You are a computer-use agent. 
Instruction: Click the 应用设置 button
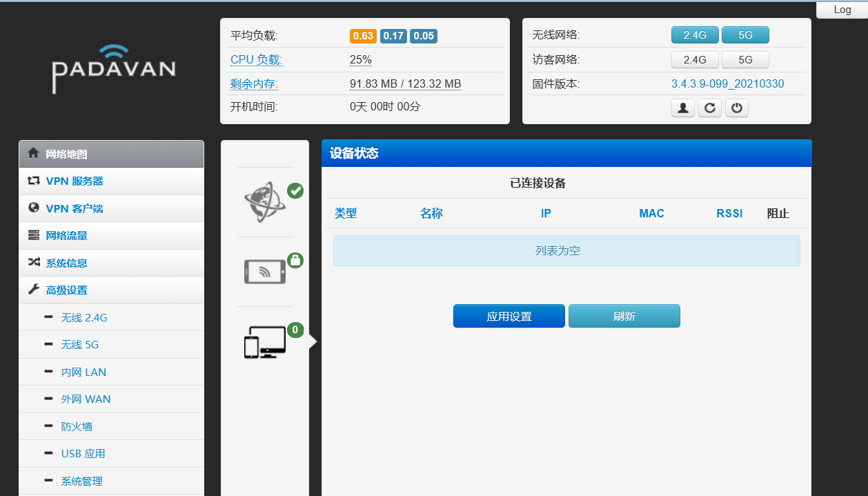click(509, 317)
